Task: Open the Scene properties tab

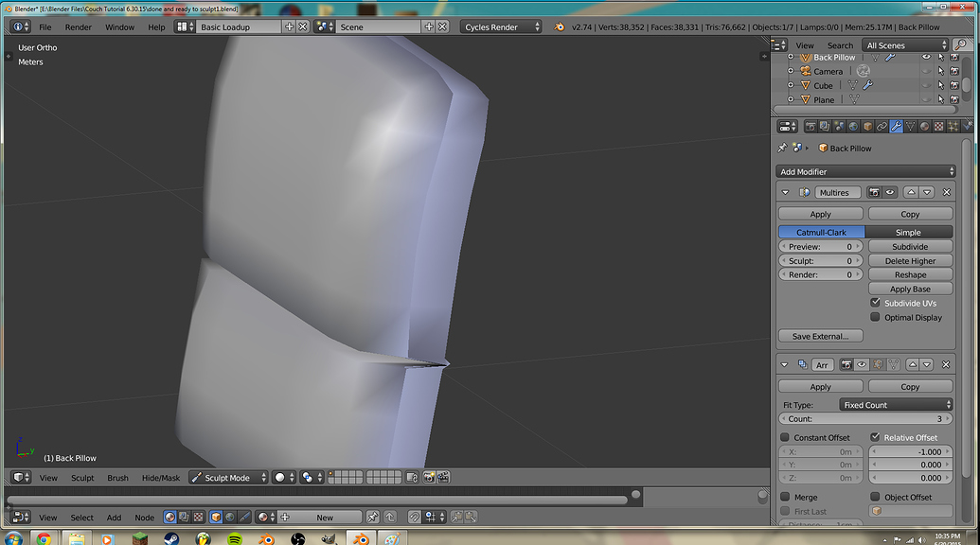Action: [839, 127]
